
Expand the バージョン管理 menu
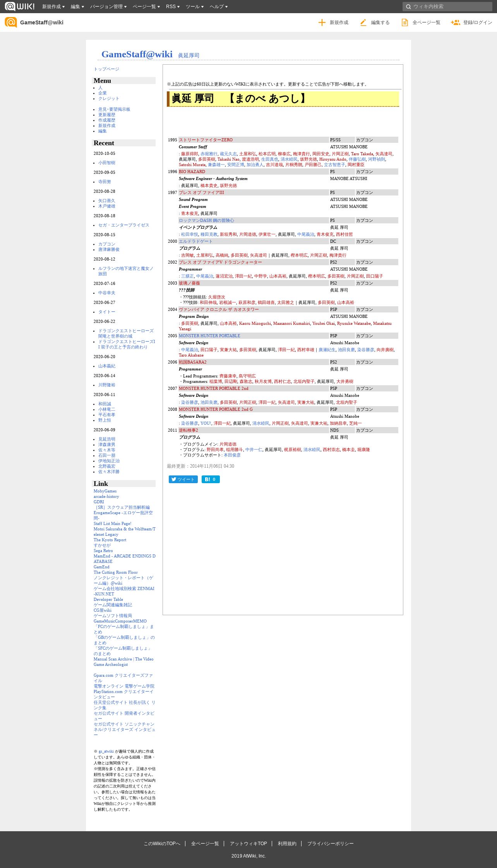click(108, 7)
